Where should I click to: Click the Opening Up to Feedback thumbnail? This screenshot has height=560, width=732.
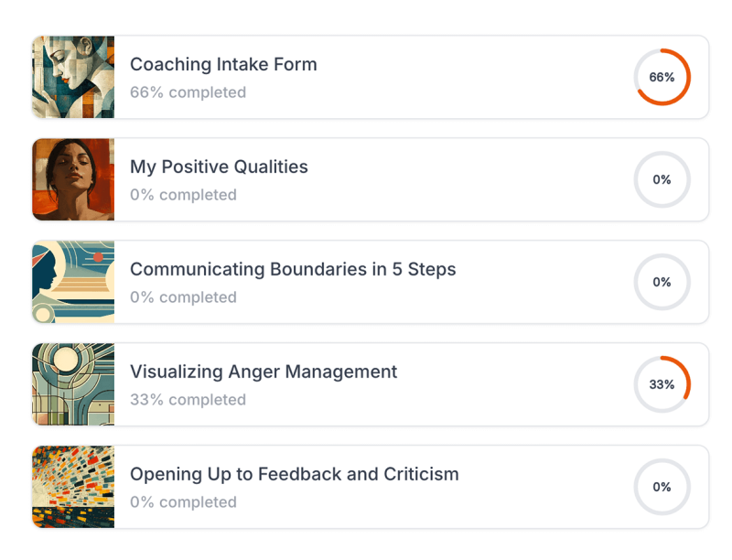[73, 488]
